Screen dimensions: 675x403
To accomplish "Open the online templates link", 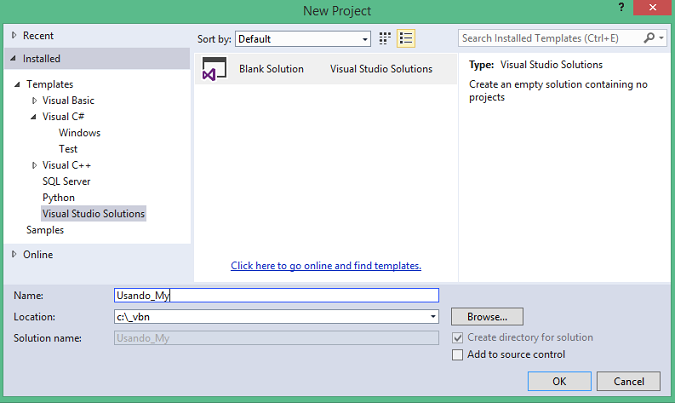I will pos(326,266).
